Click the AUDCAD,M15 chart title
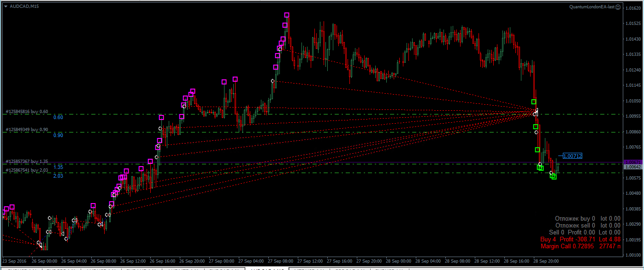This screenshot has height=270, width=644. (24, 6)
